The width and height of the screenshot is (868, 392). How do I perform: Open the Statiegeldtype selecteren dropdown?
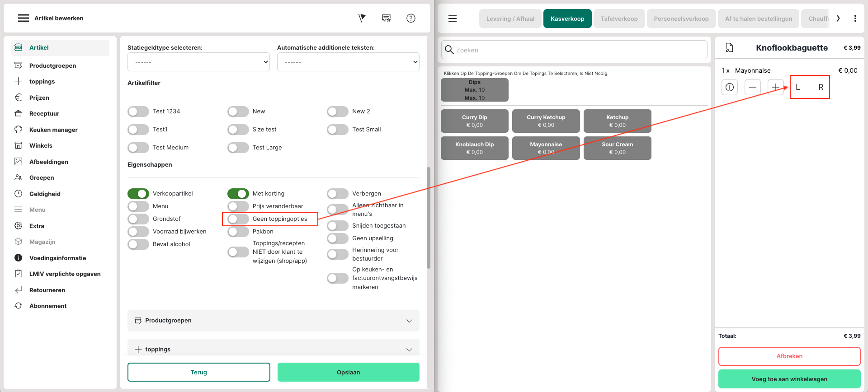click(198, 62)
